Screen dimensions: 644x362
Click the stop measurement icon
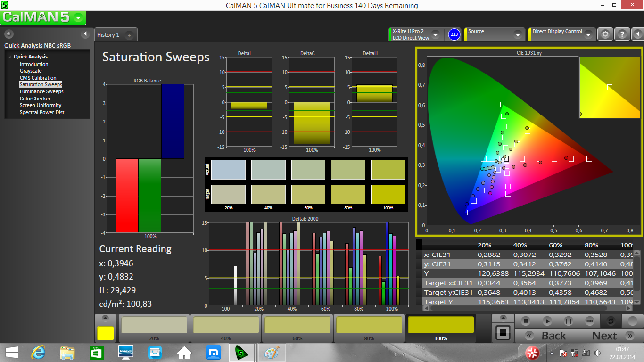pyautogui.click(x=525, y=321)
